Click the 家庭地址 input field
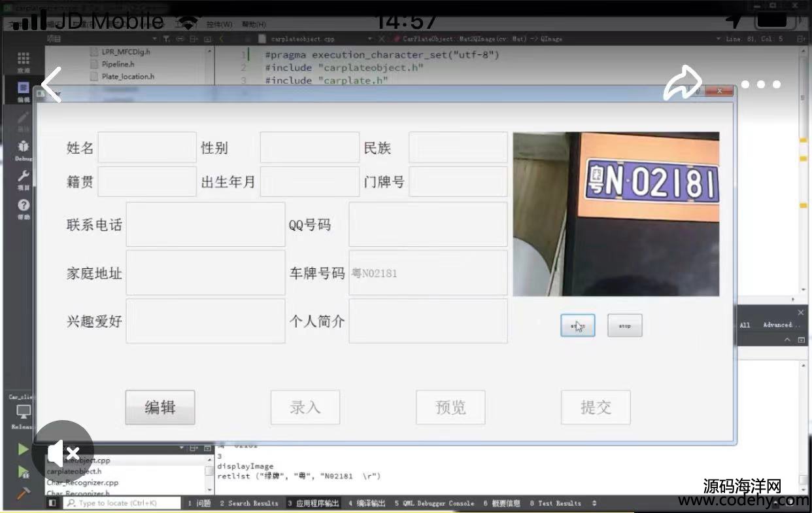812x513 pixels. 205,272
